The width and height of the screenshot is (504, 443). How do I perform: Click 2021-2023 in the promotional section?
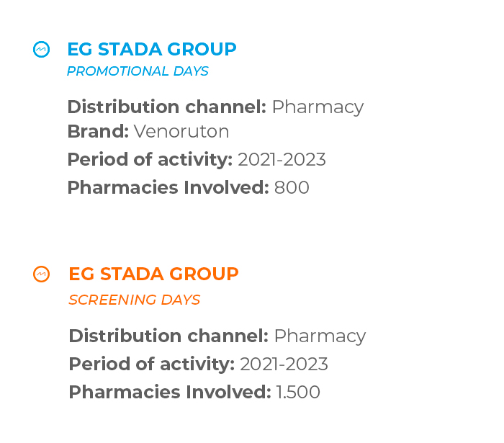(282, 159)
